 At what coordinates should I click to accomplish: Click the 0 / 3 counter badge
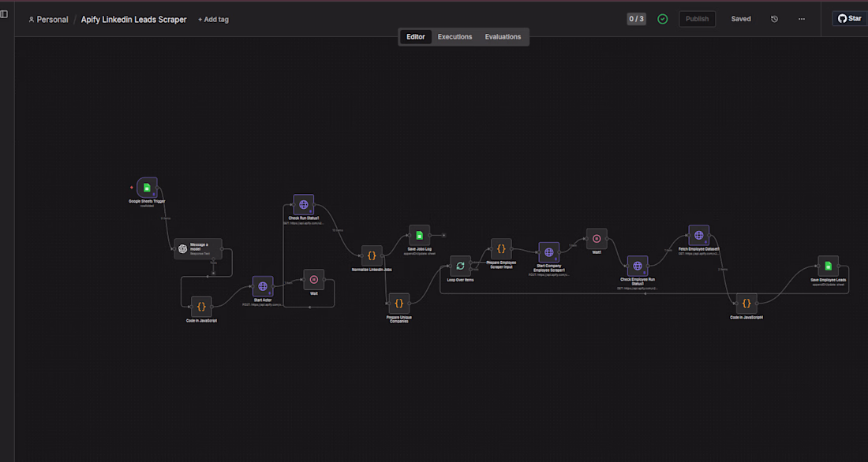click(637, 19)
